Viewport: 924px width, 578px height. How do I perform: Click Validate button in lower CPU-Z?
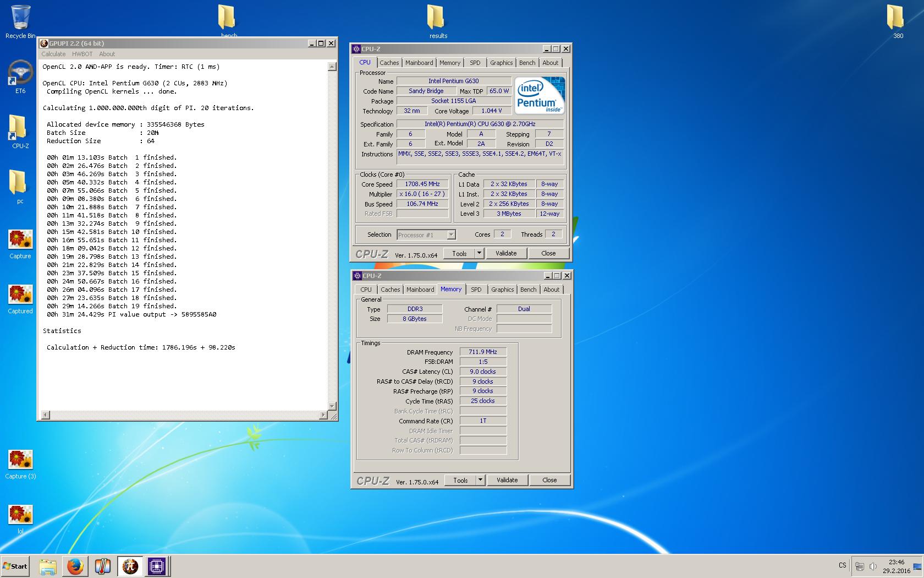click(507, 480)
